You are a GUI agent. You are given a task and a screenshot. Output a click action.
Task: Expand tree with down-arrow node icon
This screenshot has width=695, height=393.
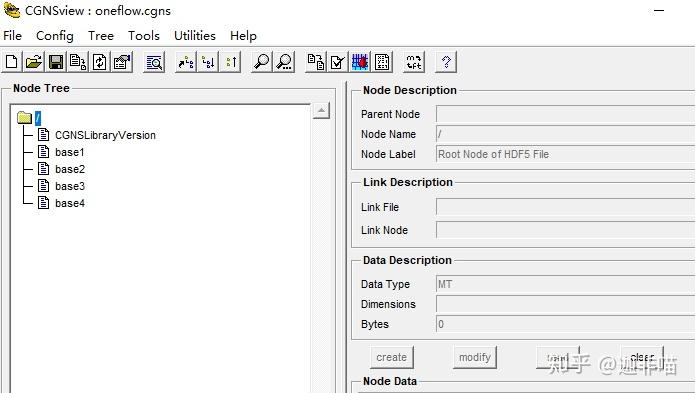[208, 62]
